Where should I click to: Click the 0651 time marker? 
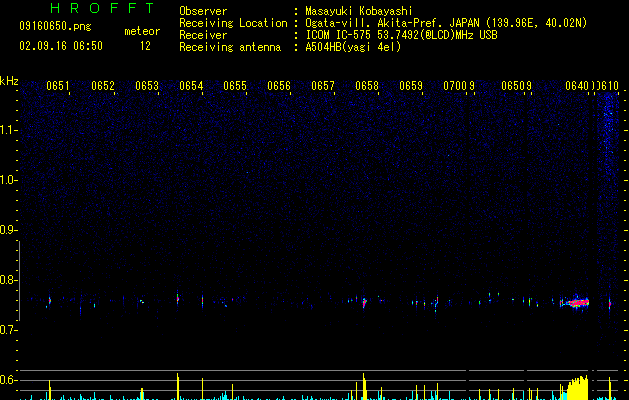tap(57, 86)
